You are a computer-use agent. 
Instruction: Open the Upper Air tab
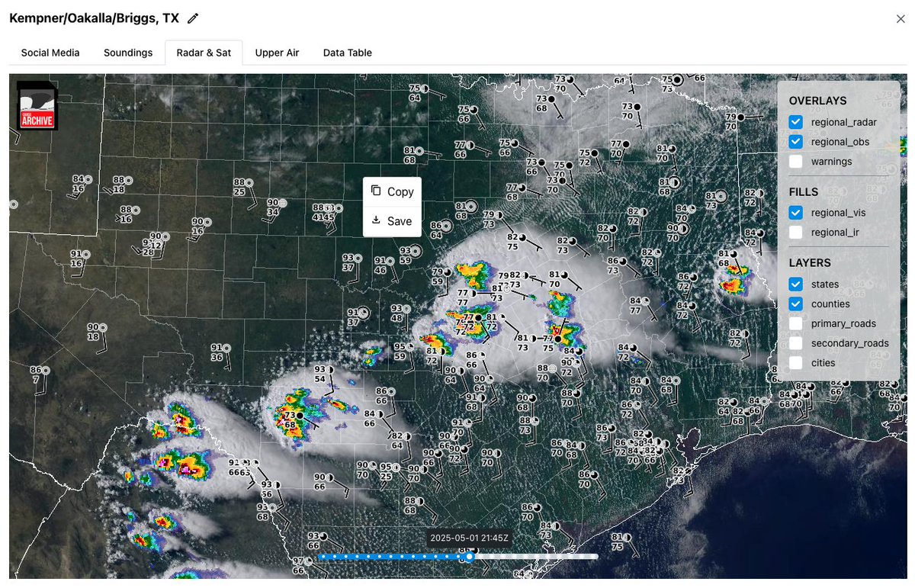coord(277,53)
